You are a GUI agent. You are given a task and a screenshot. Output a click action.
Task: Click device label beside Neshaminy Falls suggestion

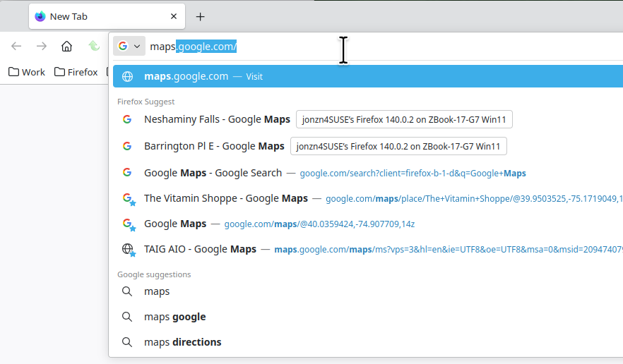click(404, 119)
